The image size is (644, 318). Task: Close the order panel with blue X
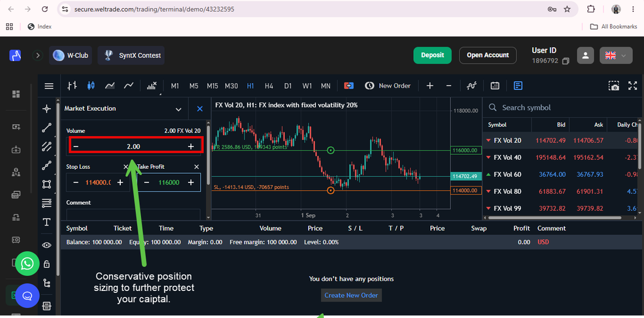pyautogui.click(x=199, y=108)
